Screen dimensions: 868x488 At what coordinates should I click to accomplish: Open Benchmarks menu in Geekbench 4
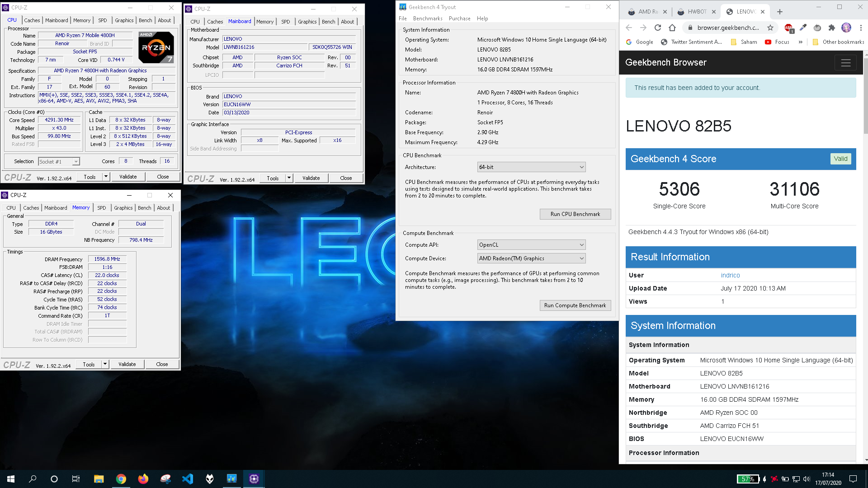coord(428,19)
